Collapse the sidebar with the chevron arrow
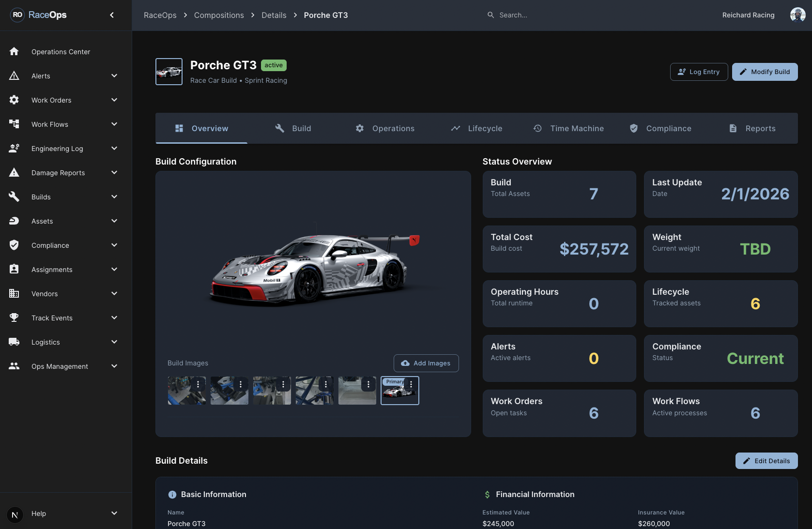This screenshot has width=812, height=529. point(111,15)
